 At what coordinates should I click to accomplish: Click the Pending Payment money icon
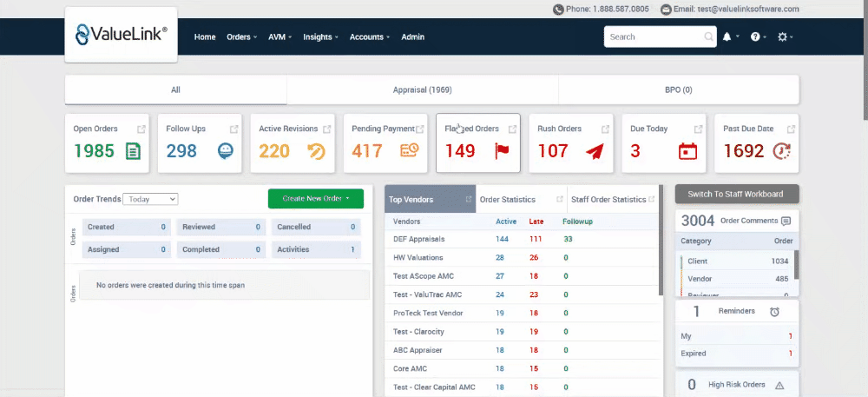point(410,150)
